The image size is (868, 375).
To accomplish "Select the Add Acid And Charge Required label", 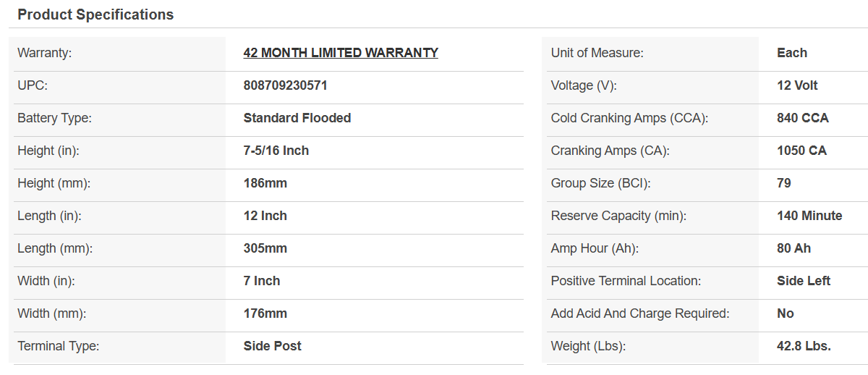I will (640, 313).
